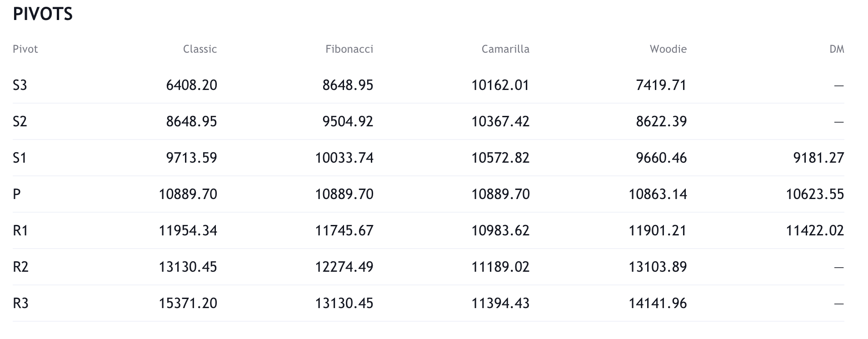
Task: Select the DM column header
Action: (836, 49)
